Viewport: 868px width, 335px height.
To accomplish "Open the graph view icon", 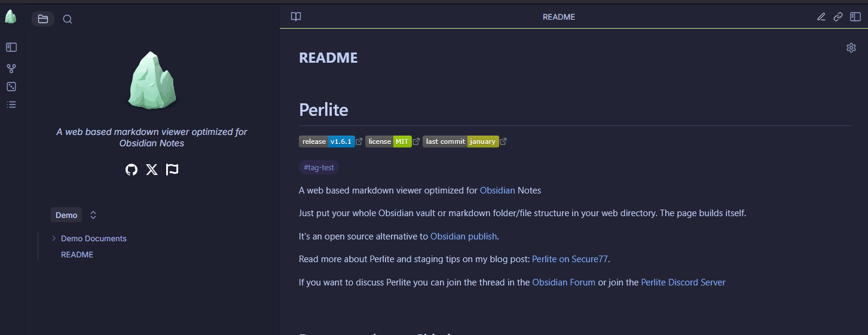I will coord(11,69).
